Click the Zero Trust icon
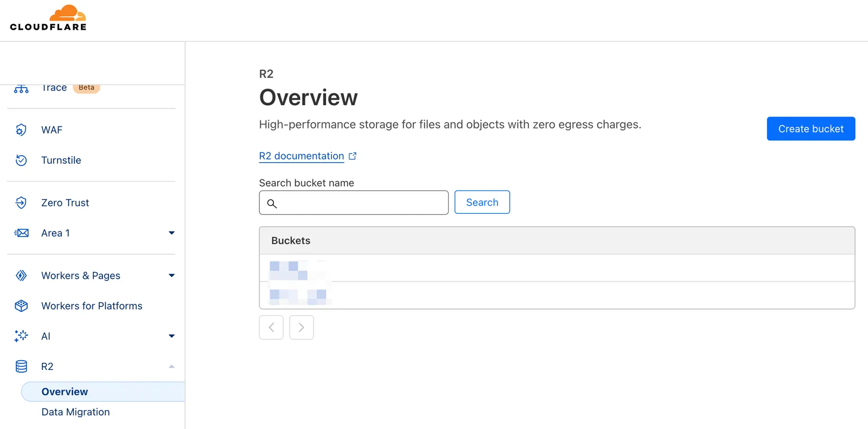The width and height of the screenshot is (868, 429). pyautogui.click(x=21, y=202)
